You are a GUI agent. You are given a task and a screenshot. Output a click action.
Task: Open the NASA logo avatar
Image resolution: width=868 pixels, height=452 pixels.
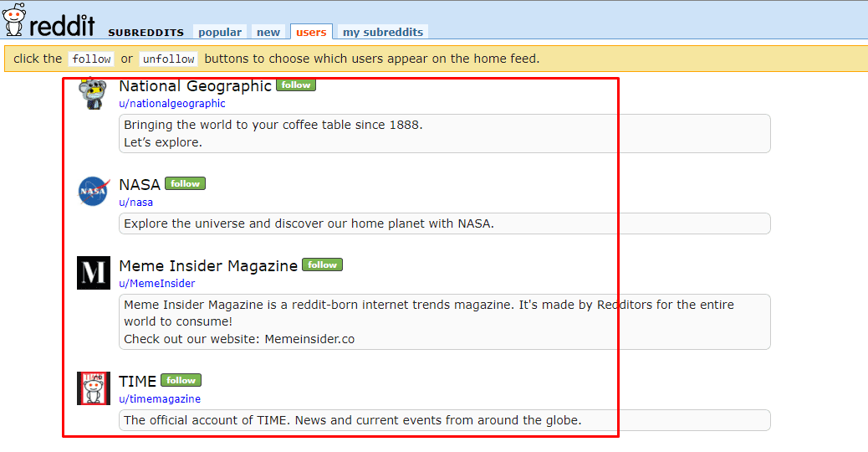coord(94,192)
